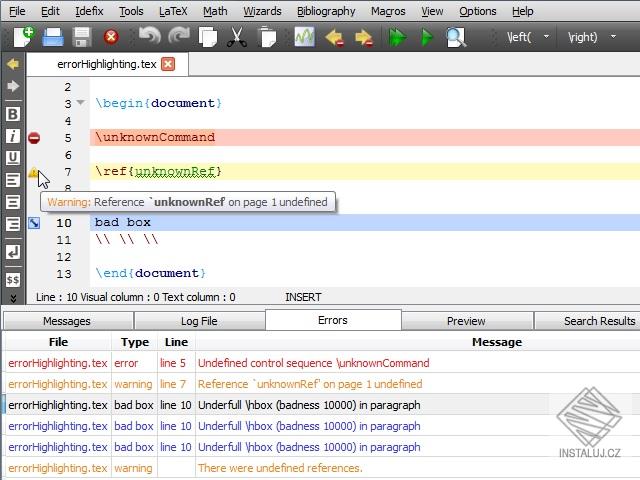Open the \left( delimiter dropdown arrow

coord(547,36)
